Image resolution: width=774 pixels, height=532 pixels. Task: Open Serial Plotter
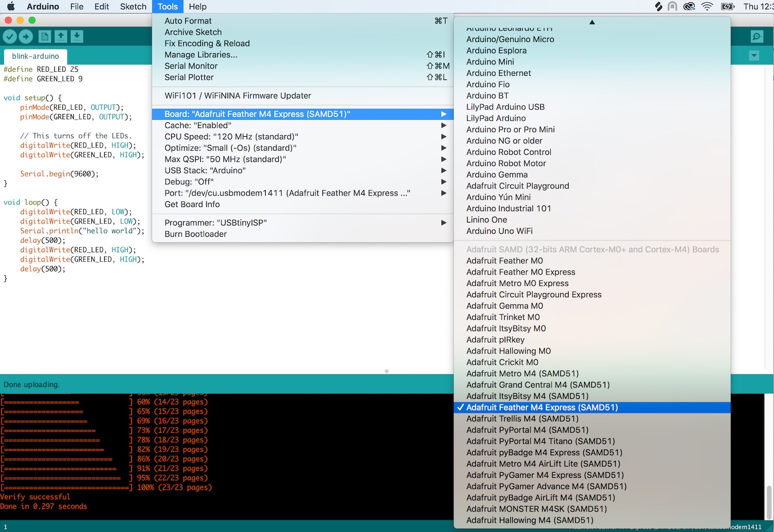click(303, 77)
